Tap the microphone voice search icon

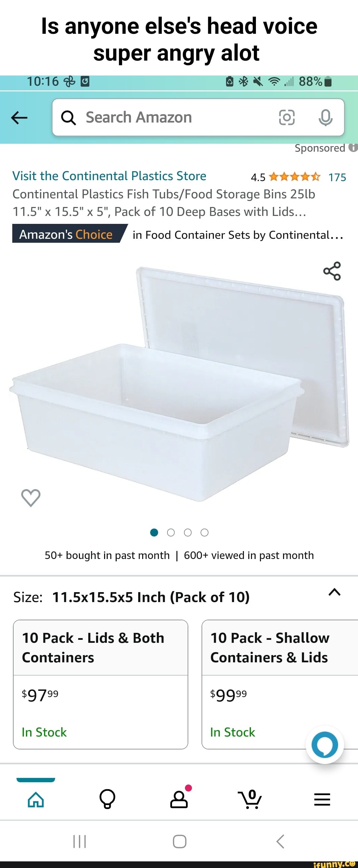[x=326, y=118]
